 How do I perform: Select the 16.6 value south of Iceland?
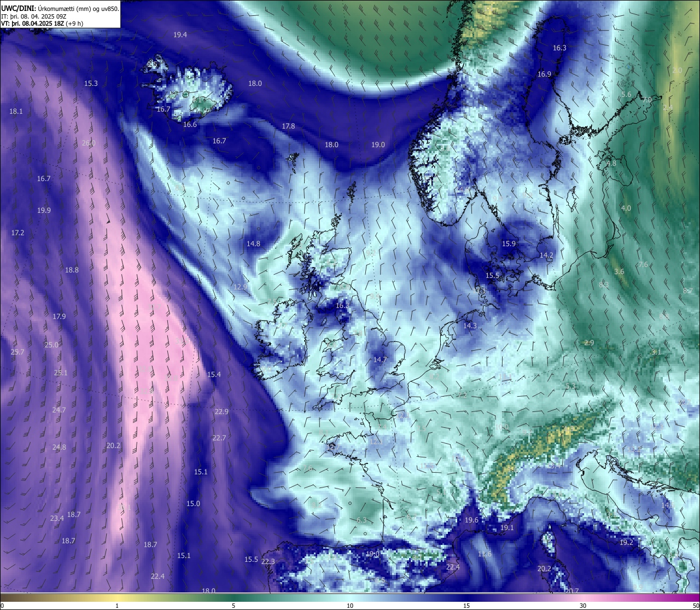(x=190, y=124)
